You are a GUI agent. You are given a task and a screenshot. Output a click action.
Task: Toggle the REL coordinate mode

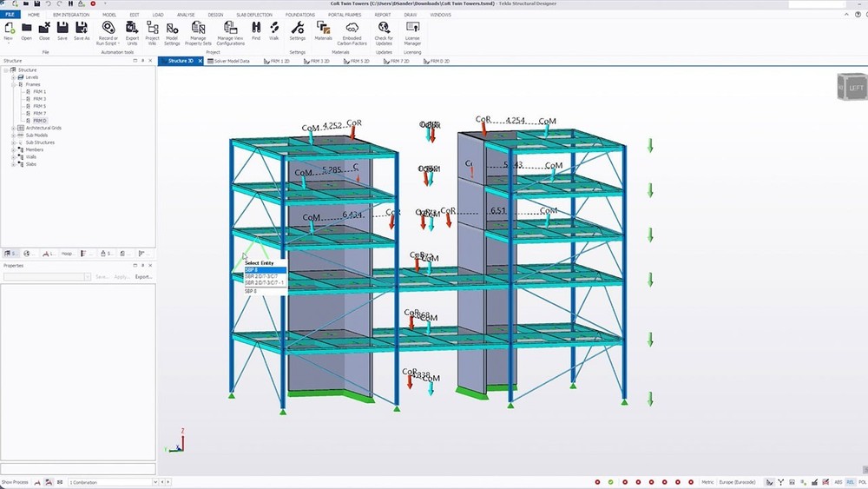click(x=851, y=482)
